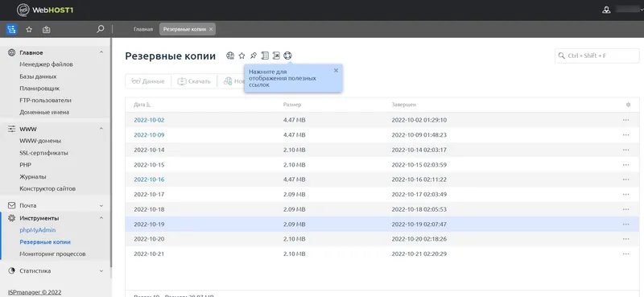
Task: Open Мониторинг процессов in sidebar
Action: (x=52, y=254)
